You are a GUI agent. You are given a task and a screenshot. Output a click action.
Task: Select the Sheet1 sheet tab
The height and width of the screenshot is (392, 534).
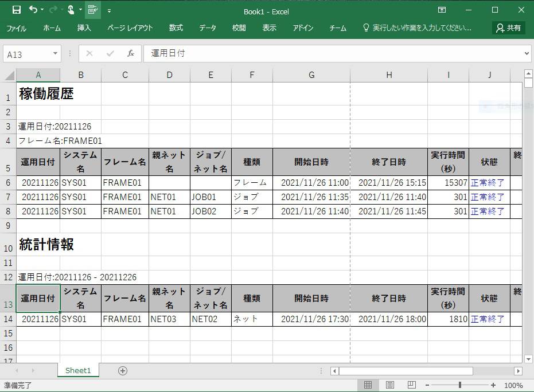click(x=78, y=370)
